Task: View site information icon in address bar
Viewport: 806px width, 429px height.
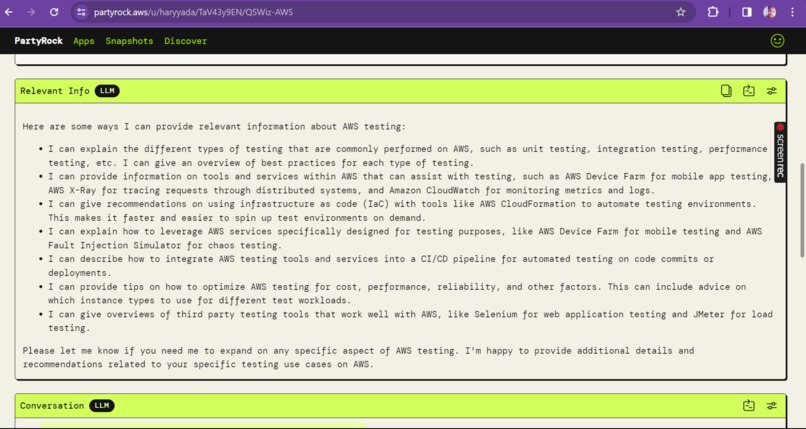Action: (81, 12)
